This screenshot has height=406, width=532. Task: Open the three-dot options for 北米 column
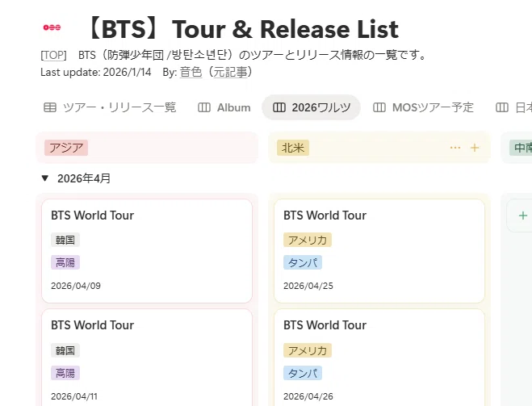point(455,148)
